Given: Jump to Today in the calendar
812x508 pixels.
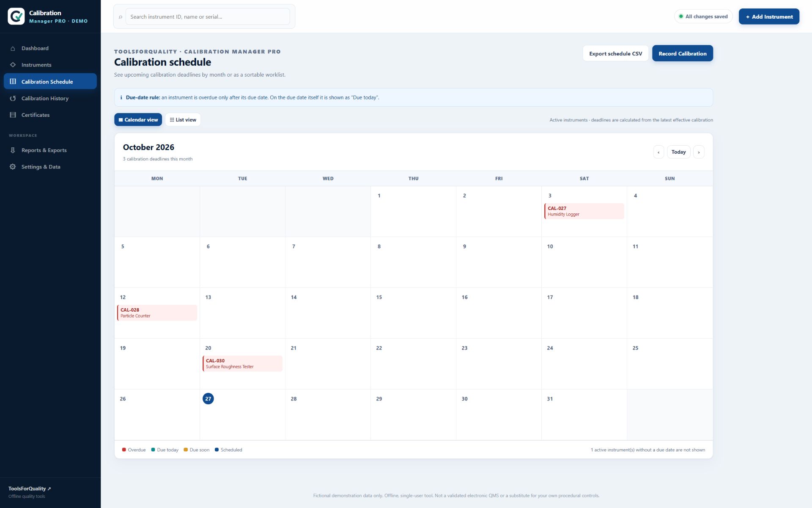Looking at the screenshot, I should [678, 152].
